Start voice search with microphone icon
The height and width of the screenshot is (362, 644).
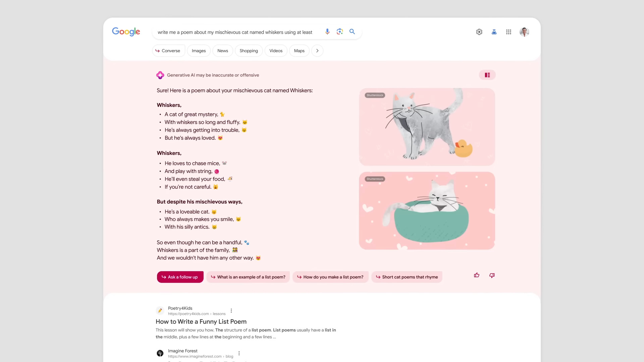[x=327, y=32]
